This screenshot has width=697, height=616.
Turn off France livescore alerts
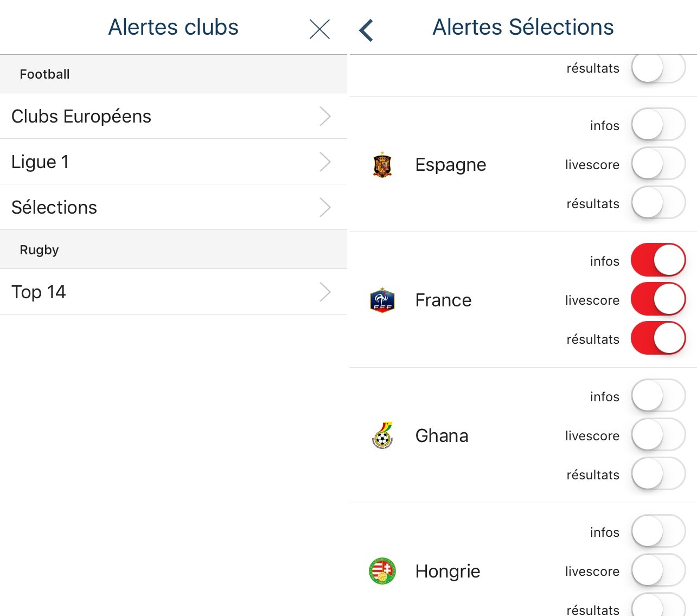click(x=658, y=300)
